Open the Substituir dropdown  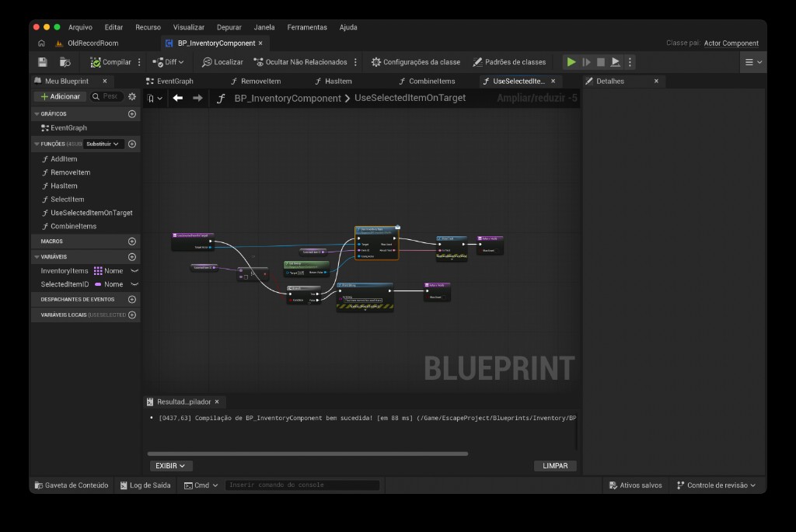click(102, 144)
